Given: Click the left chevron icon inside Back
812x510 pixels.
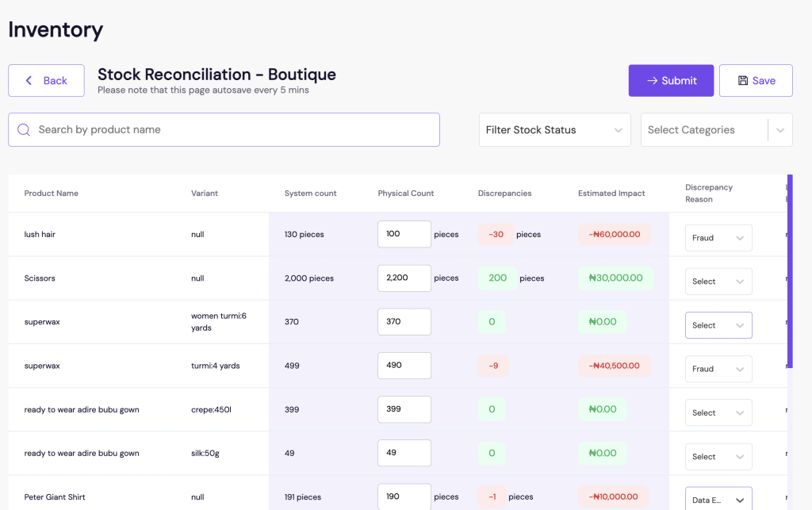Looking at the screenshot, I should 30,80.
